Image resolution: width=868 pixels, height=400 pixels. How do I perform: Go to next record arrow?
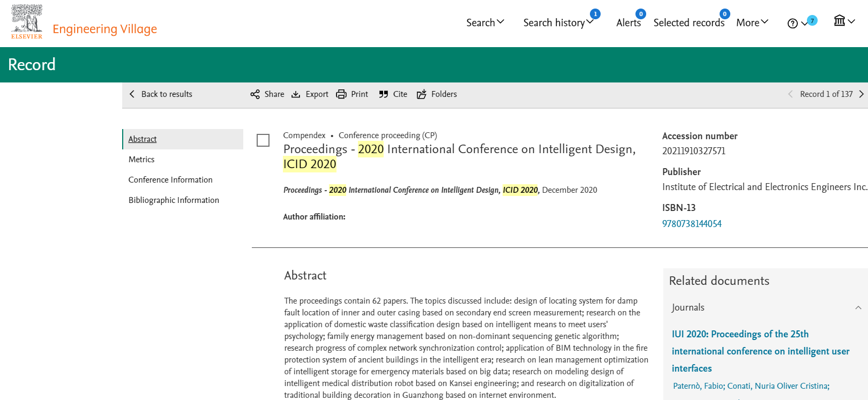pos(861,94)
